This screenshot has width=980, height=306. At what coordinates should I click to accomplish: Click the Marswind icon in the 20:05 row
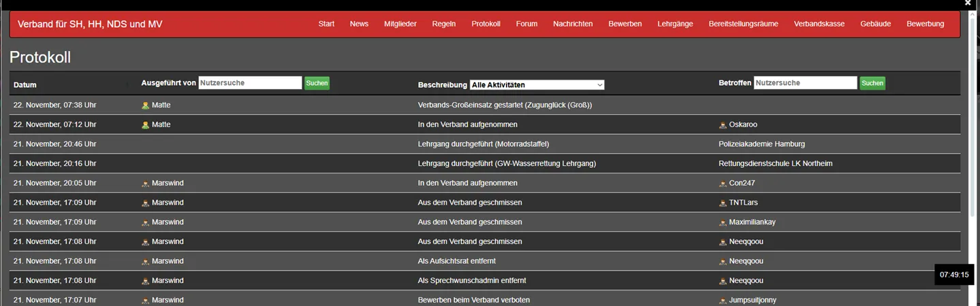[145, 184]
